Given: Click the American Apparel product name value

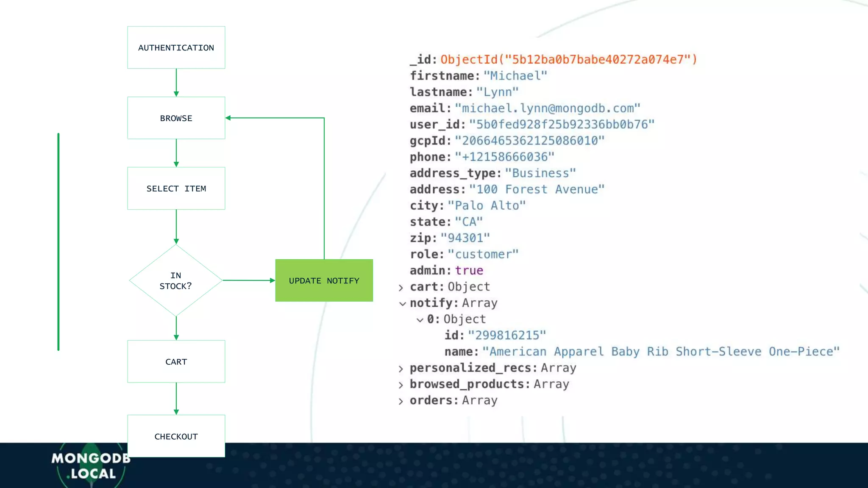Looking at the screenshot, I should click(660, 352).
